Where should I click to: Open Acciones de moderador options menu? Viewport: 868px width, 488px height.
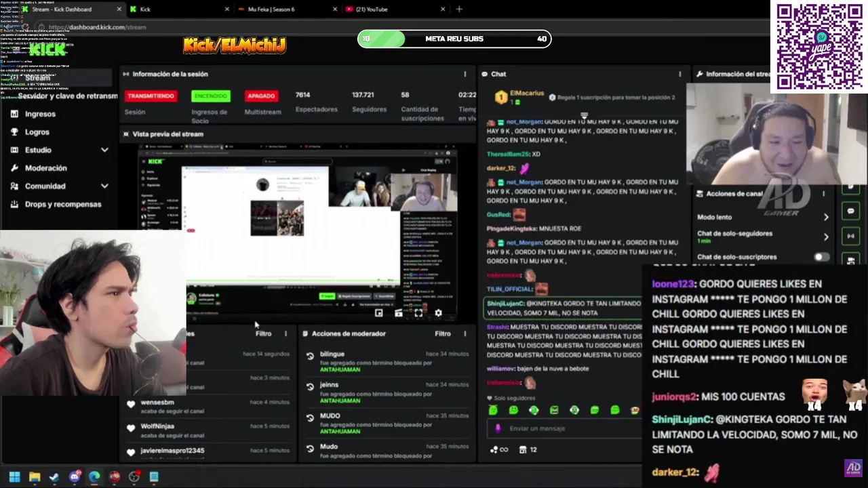pyautogui.click(x=465, y=333)
